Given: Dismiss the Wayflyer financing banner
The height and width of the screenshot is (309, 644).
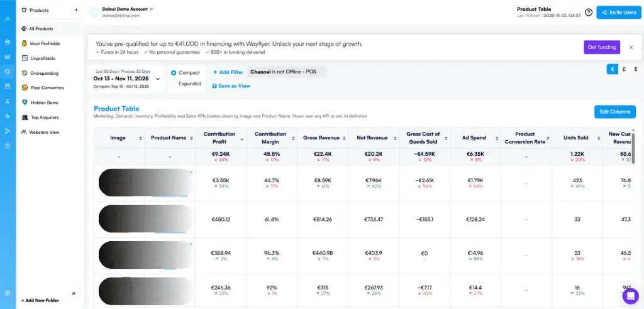Looking at the screenshot, I should (x=631, y=47).
